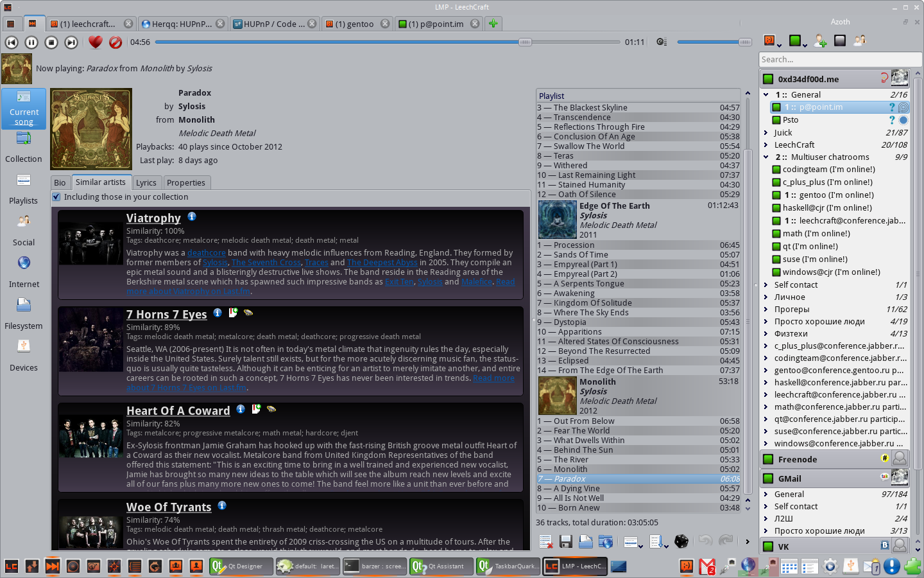The height and width of the screenshot is (578, 924).
Task: Follow the Heart Of A Coward link
Action: pyautogui.click(x=178, y=411)
